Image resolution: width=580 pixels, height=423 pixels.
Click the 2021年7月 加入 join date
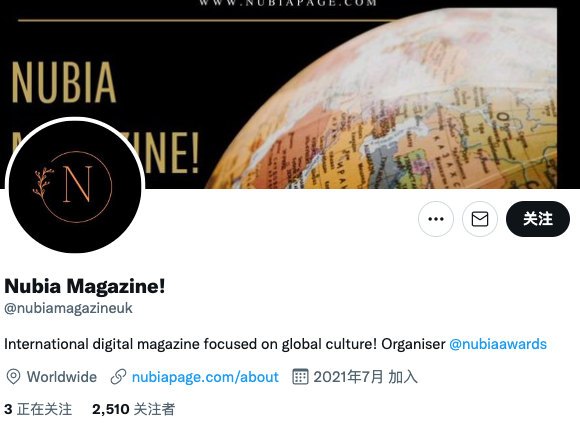click(x=365, y=377)
